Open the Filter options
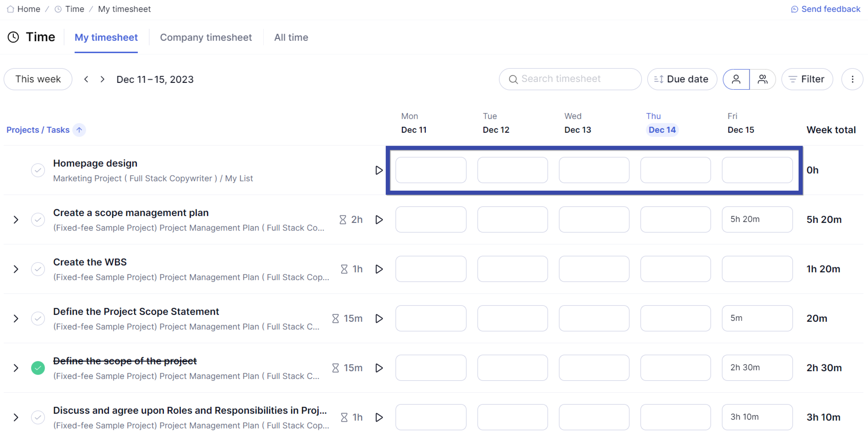Image resolution: width=868 pixels, height=438 pixels. 807,79
